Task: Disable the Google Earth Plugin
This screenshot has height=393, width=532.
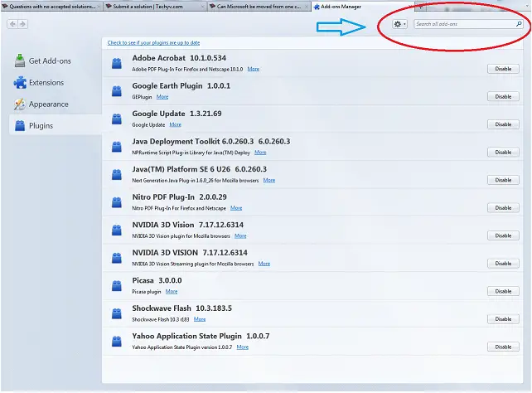Action: coord(503,97)
